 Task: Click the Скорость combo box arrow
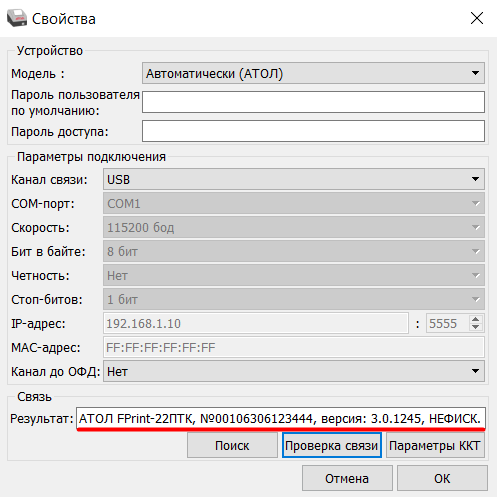pyautogui.click(x=475, y=227)
